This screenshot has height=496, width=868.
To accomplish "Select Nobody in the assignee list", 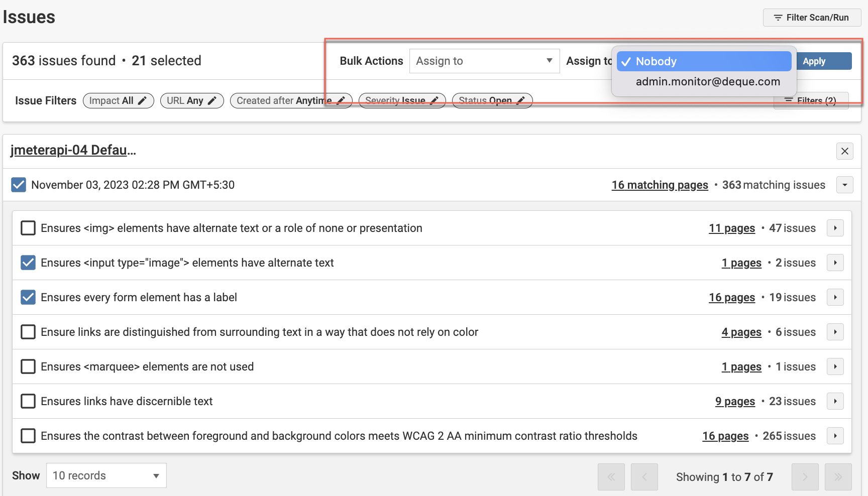I will pyautogui.click(x=703, y=62).
